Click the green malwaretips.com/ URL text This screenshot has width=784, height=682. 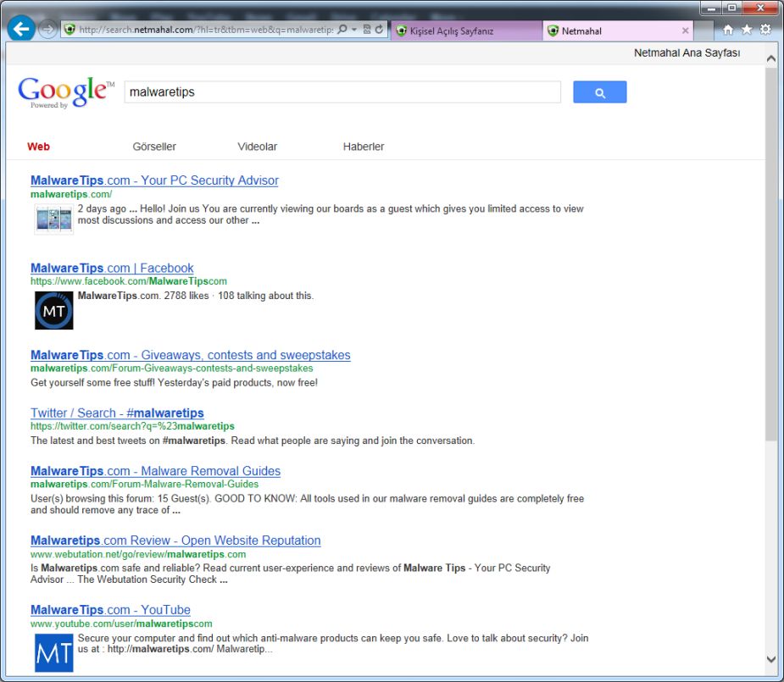pos(71,194)
